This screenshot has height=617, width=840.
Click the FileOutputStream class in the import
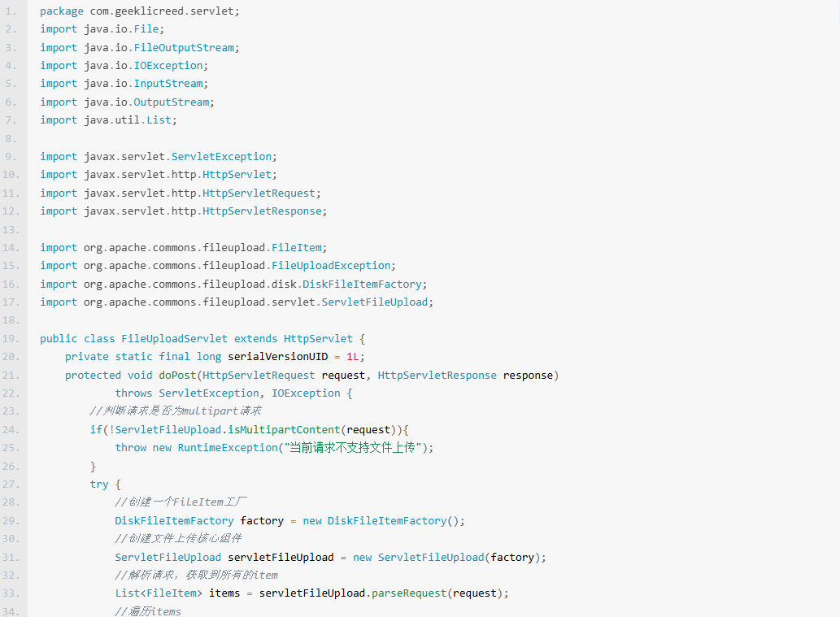(184, 48)
